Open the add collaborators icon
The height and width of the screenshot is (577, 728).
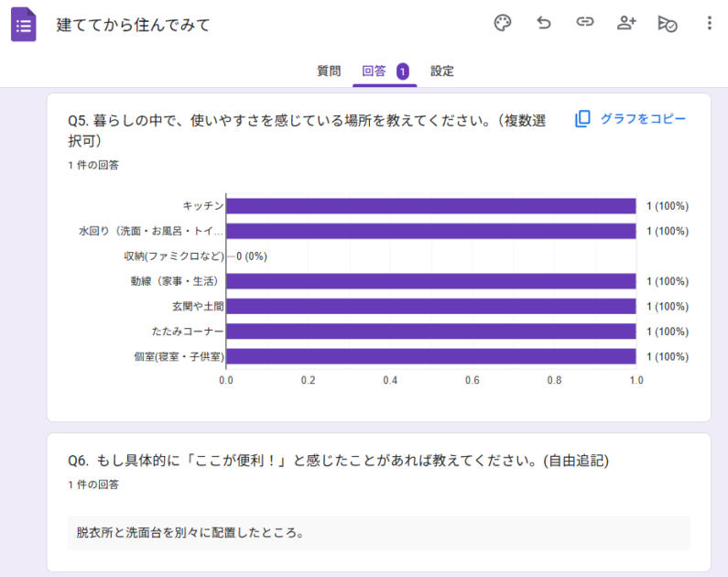(626, 24)
